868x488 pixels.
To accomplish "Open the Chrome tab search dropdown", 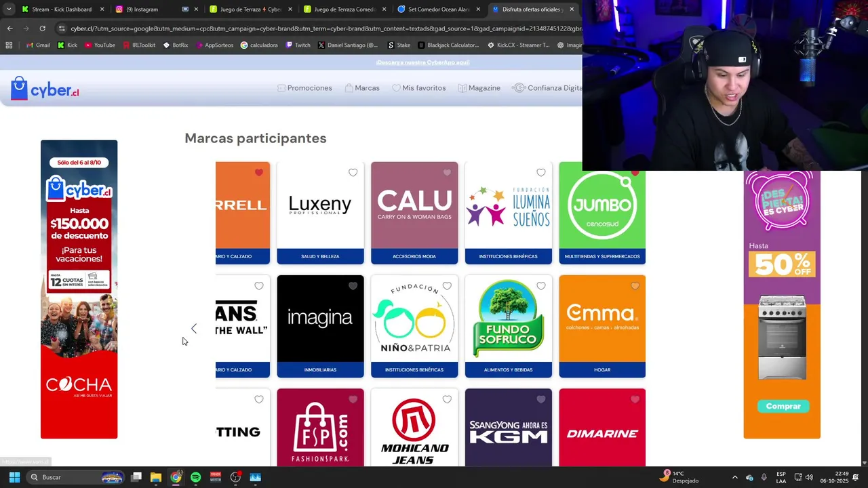I will 9,9.
